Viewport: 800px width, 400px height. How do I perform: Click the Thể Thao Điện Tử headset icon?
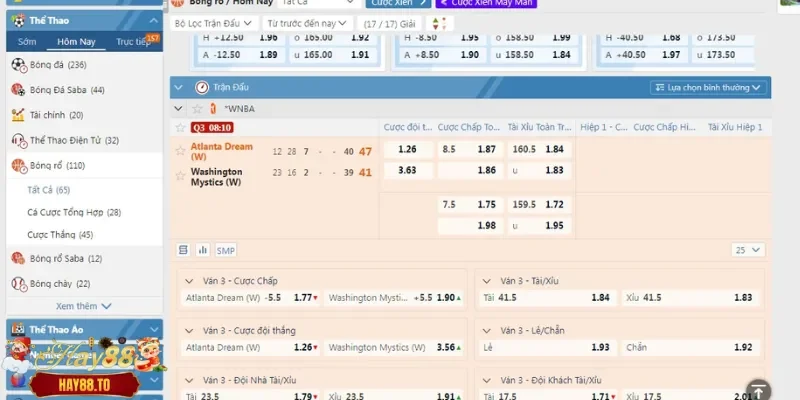click(x=18, y=140)
